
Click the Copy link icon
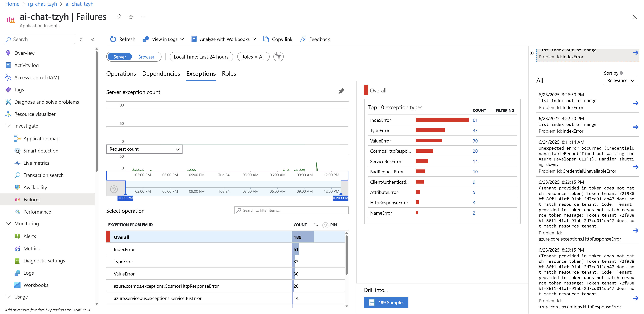tap(266, 39)
